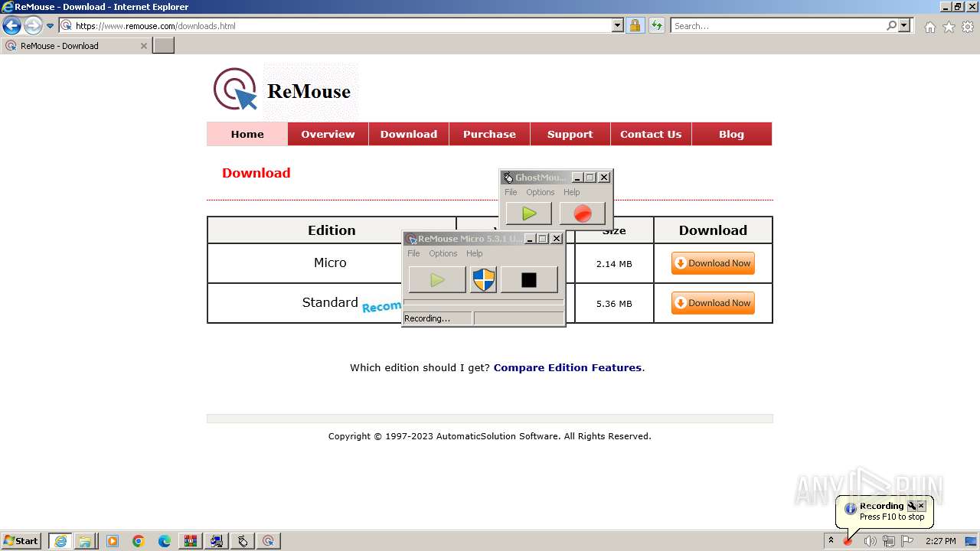The height and width of the screenshot is (551, 980).
Task: Open the Download navigation tab
Action: (409, 134)
